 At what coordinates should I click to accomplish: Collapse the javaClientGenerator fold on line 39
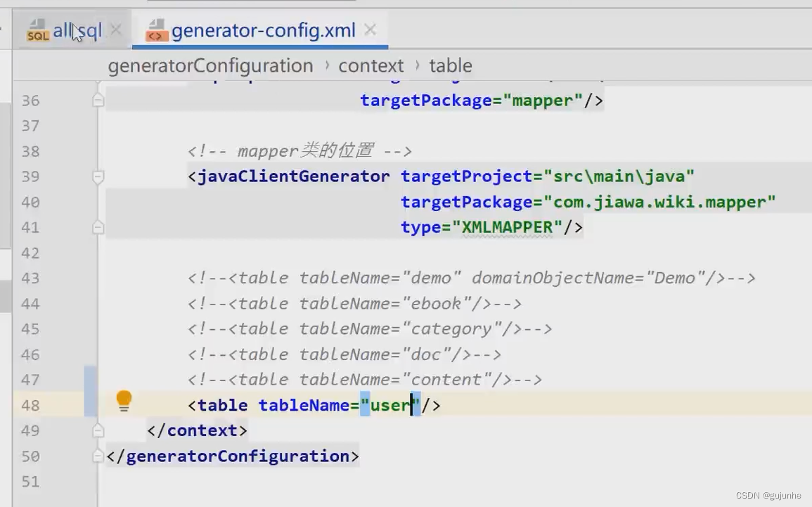[x=98, y=177]
